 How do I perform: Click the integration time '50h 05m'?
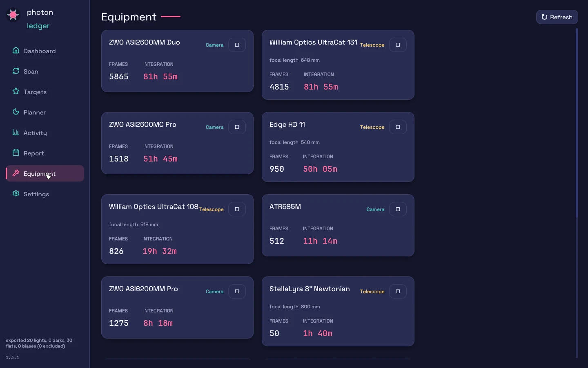pyautogui.click(x=320, y=169)
